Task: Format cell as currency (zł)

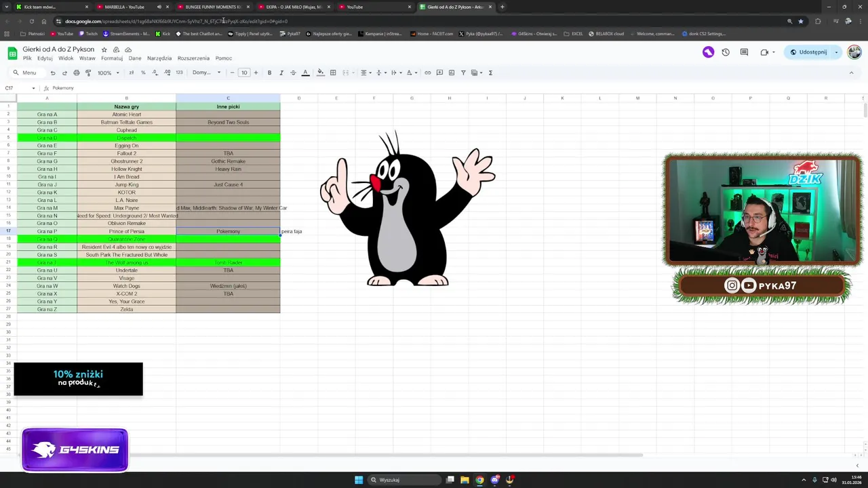Action: pos(131,73)
